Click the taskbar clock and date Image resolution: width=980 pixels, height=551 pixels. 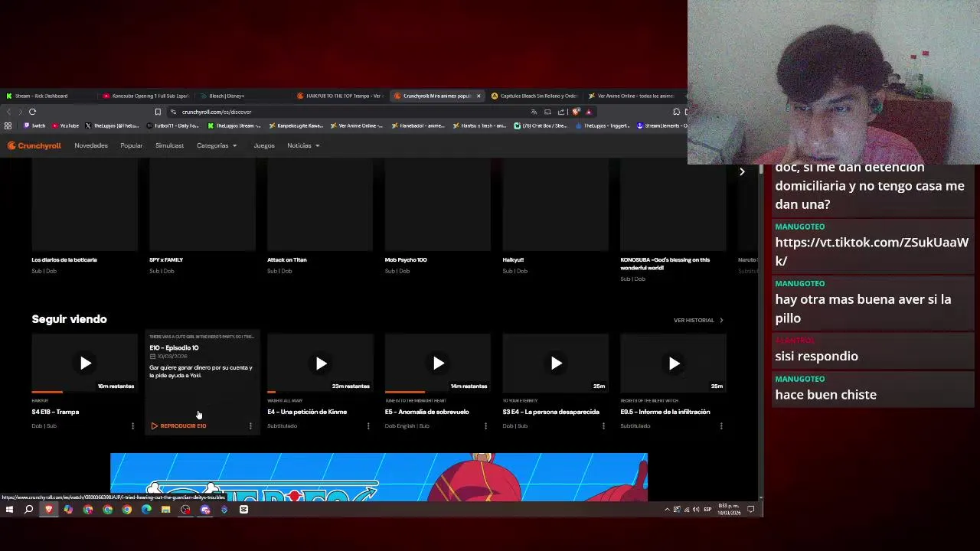(x=728, y=510)
